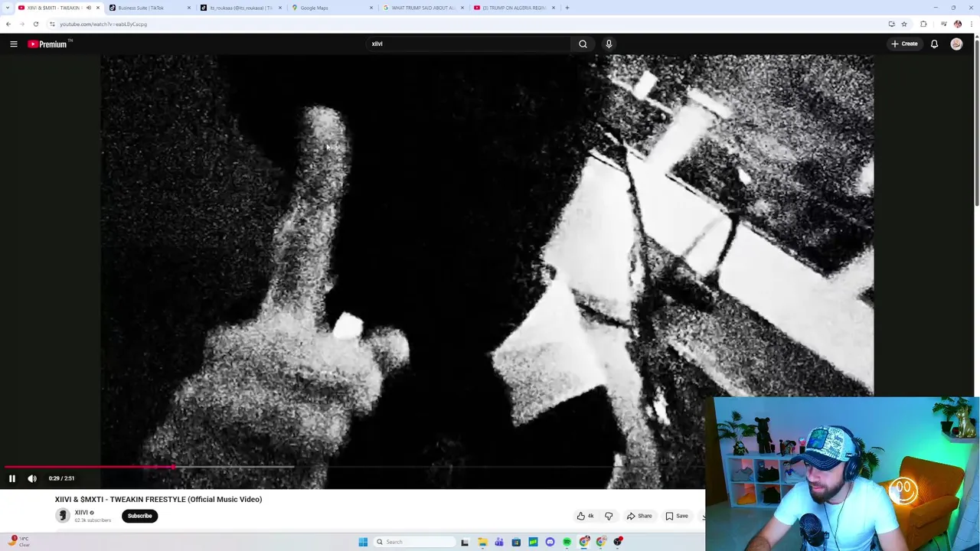The width and height of the screenshot is (980, 551).
Task: Open the weather widget showing Clear
Action: pyautogui.click(x=19, y=542)
